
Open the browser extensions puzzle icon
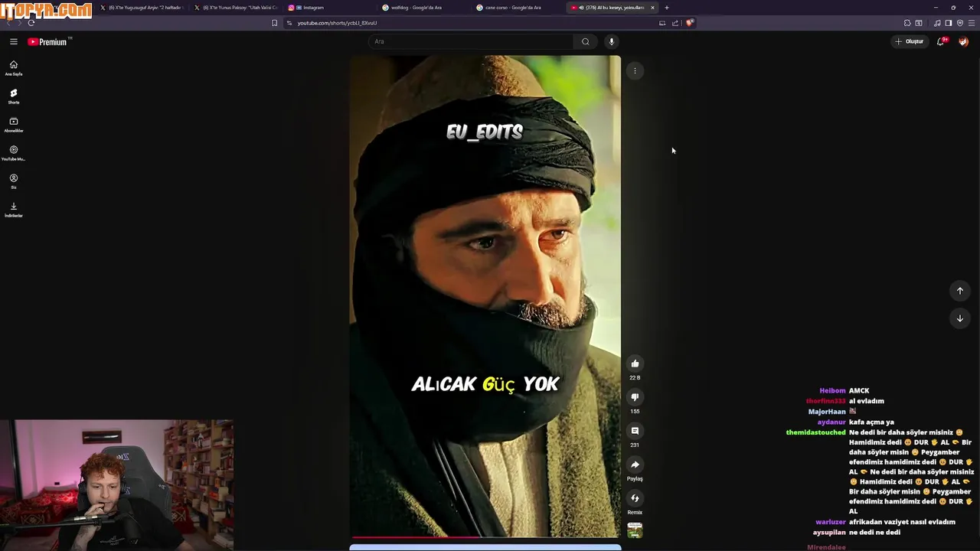[x=907, y=23]
